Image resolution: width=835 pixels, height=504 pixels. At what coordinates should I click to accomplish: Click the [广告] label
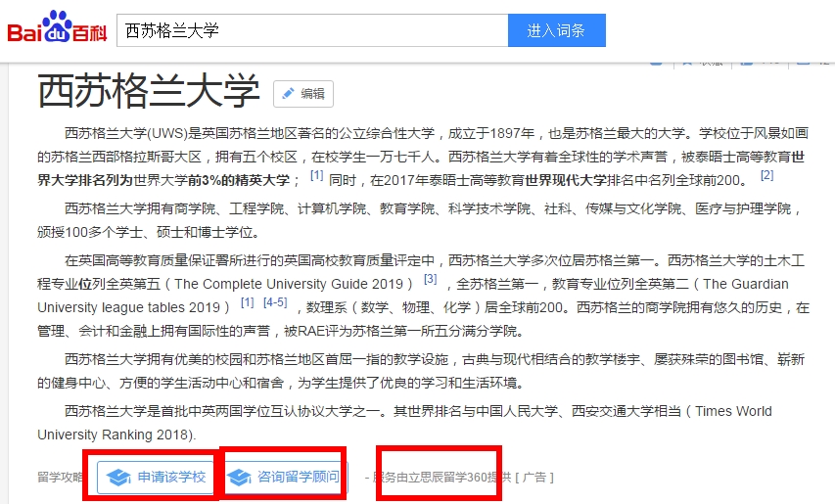(534, 477)
